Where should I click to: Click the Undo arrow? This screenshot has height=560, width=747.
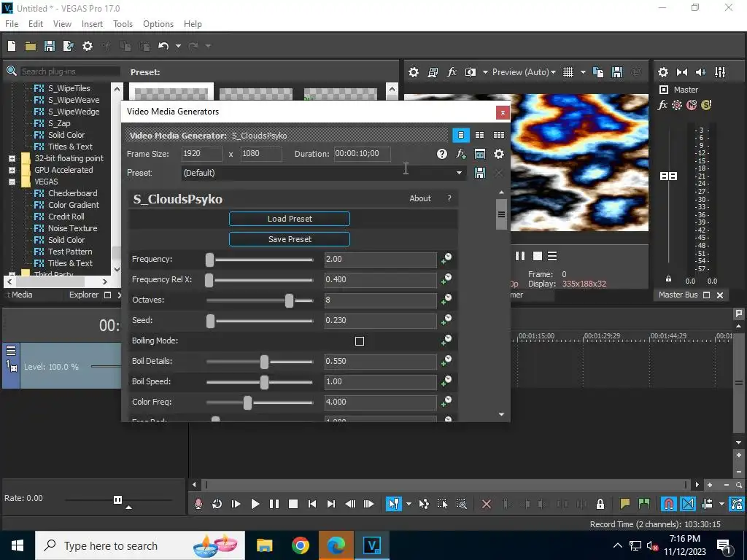(163, 46)
